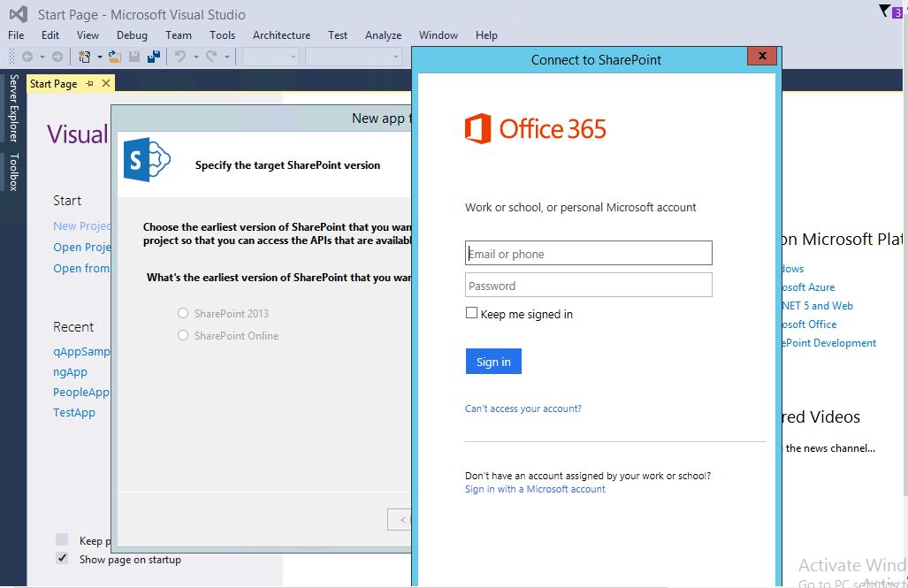The width and height of the screenshot is (908, 588).
Task: Toggle Show page on startup checkbox
Action: [62, 559]
